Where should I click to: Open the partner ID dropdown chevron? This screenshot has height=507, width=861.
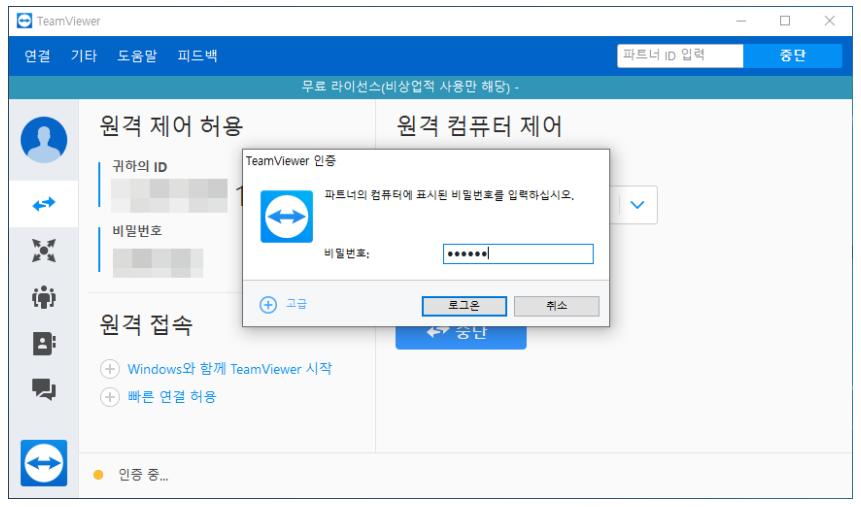pyautogui.click(x=637, y=205)
